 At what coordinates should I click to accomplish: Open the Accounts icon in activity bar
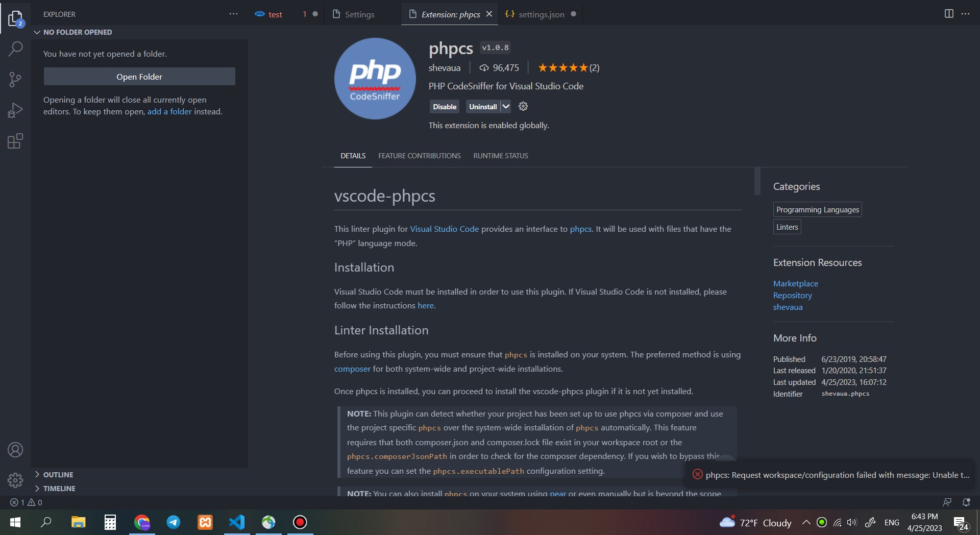15,450
